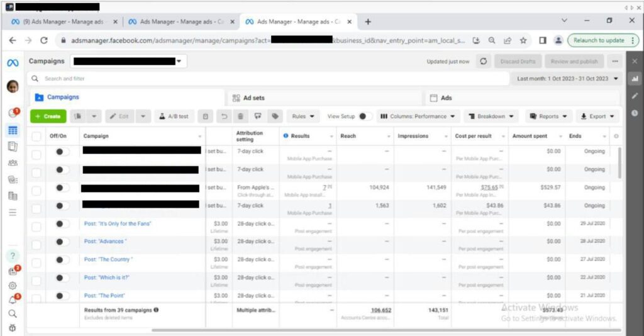
Task: Click the sidebar search magnifier icon
Action: 13,314
